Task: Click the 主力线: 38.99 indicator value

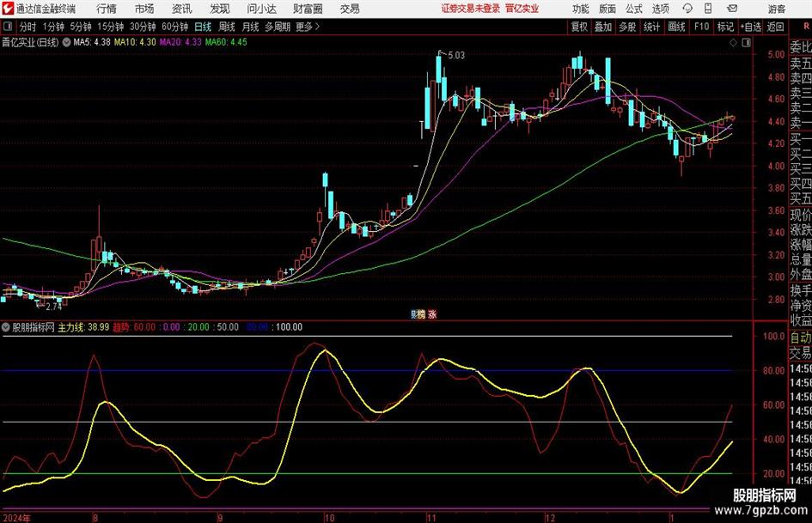Action: tap(83, 327)
